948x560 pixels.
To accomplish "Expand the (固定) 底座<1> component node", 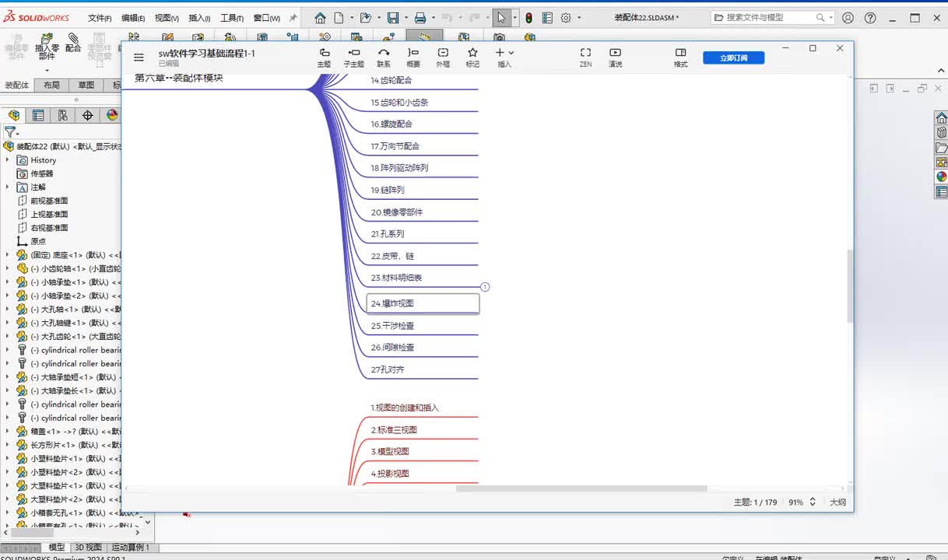I will point(8,254).
